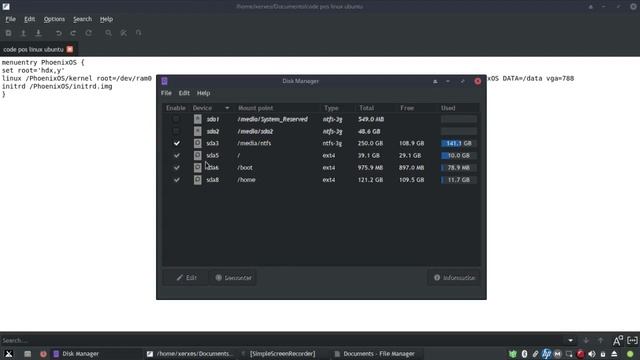This screenshot has width=640, height=360.
Task: Open the editor's Help menu
Action: click(x=106, y=19)
